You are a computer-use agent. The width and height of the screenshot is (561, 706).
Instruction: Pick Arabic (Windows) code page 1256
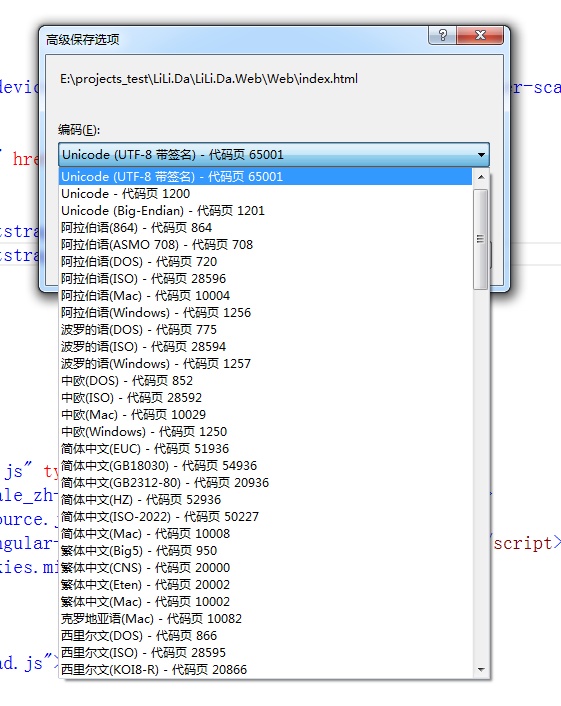tap(266, 312)
